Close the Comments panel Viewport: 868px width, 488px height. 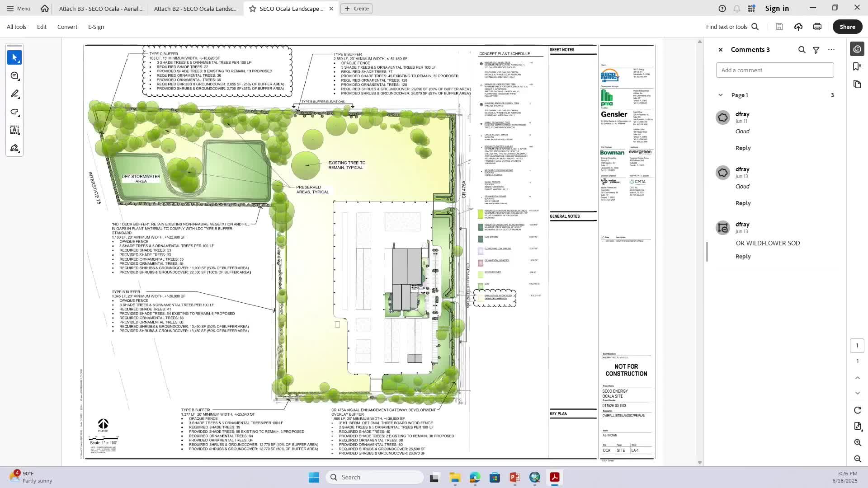[x=721, y=50]
